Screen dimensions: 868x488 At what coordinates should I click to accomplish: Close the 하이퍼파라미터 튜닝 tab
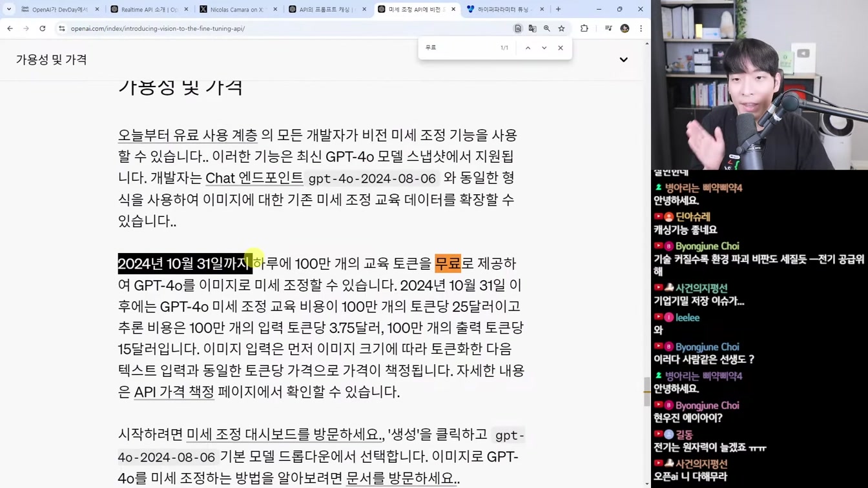tap(542, 10)
